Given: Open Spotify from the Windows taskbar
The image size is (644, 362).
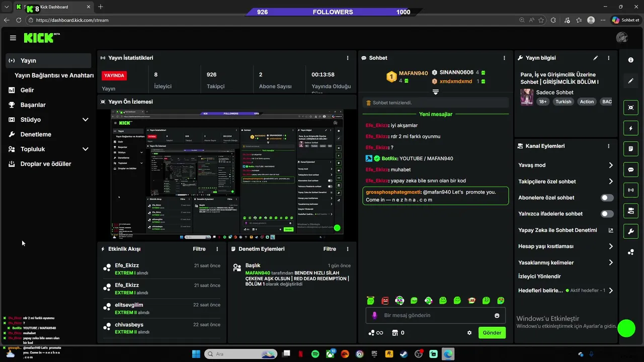Looking at the screenshot, I should click(x=315, y=354).
